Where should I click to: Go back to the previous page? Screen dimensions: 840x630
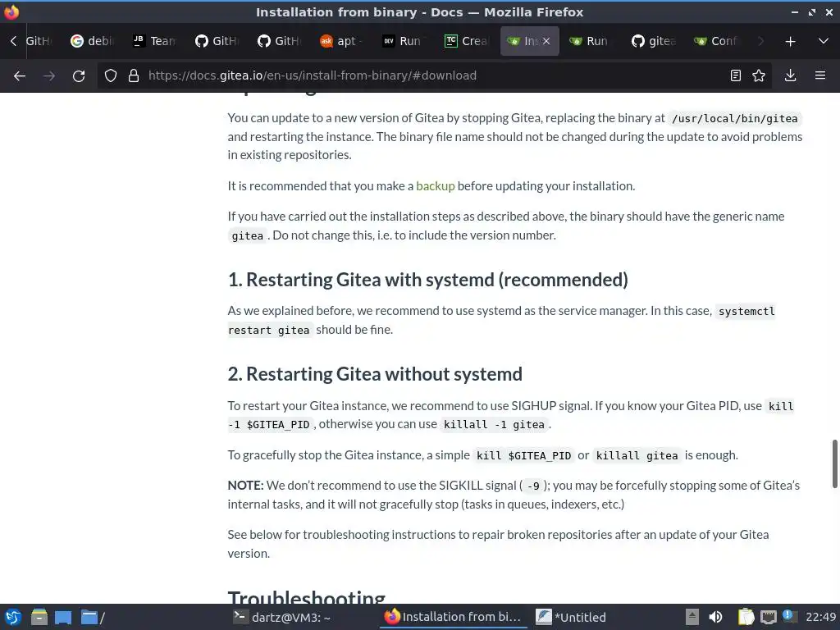pyautogui.click(x=20, y=75)
